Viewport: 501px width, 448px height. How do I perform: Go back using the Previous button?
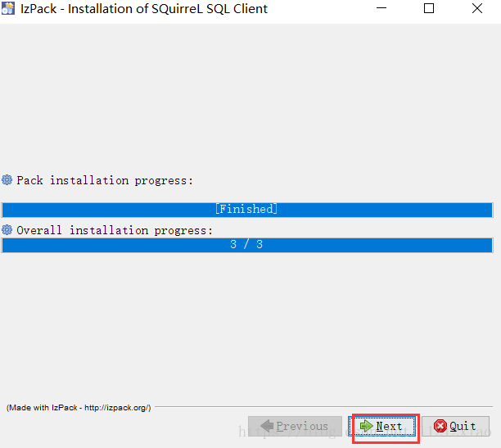pyautogui.click(x=295, y=426)
